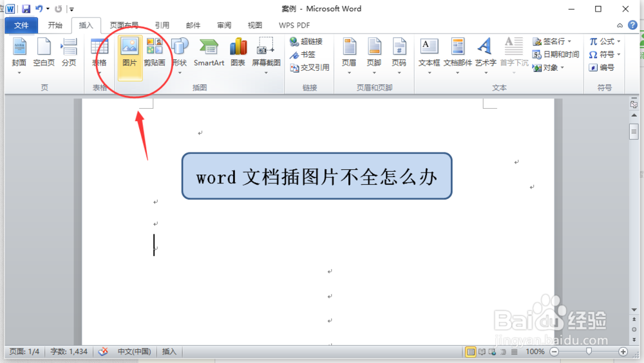Open the header (页眉) options
The width and height of the screenshot is (644, 363).
click(x=349, y=53)
